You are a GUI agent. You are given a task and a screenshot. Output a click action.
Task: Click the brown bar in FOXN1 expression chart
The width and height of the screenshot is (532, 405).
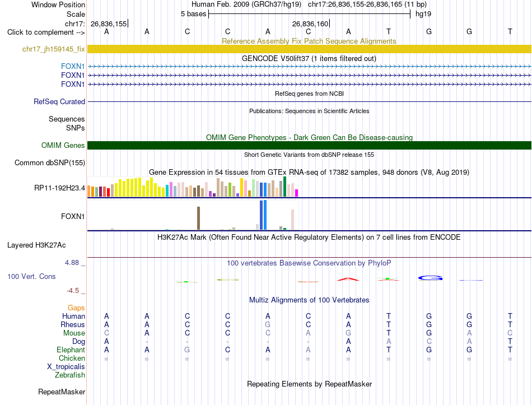coord(198,218)
